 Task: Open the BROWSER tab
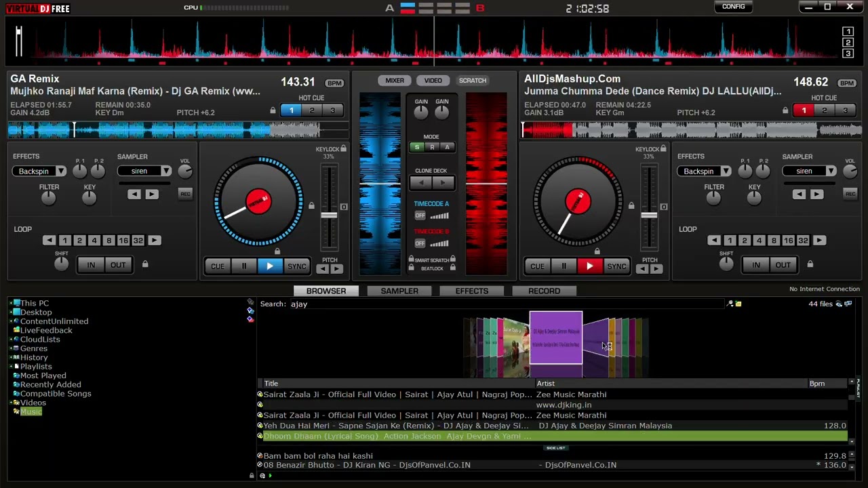pos(326,291)
